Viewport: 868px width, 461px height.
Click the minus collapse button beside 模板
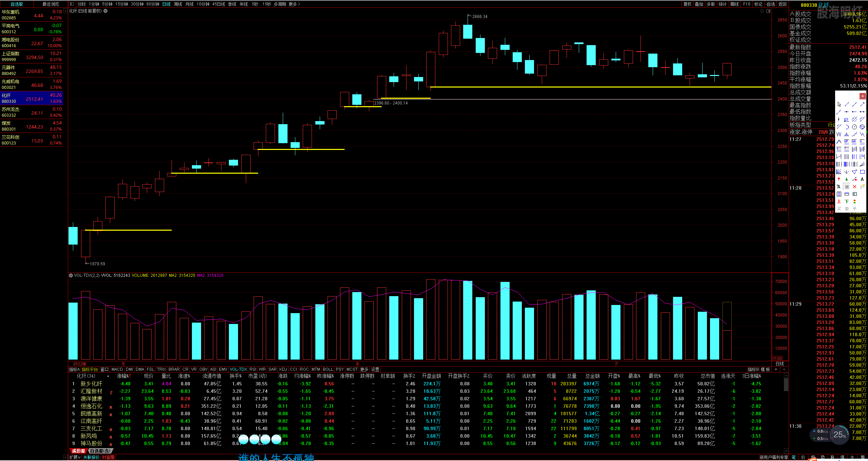pyautogui.click(x=784, y=369)
